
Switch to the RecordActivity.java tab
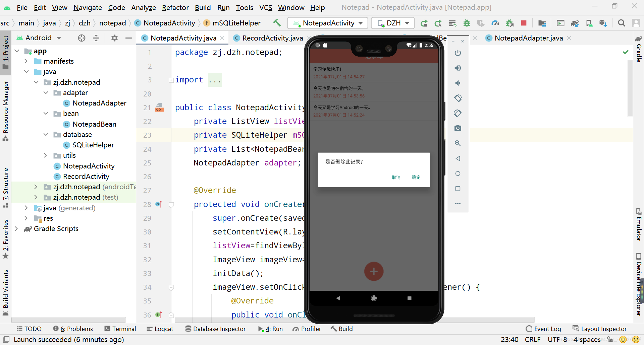point(272,38)
